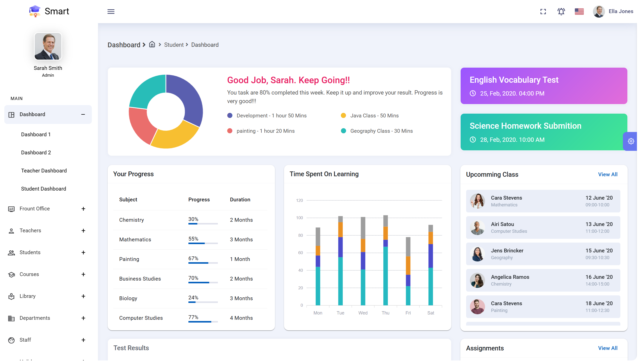Open the Ella Jones profile avatar
This screenshot has width=644, height=362.
599,11
